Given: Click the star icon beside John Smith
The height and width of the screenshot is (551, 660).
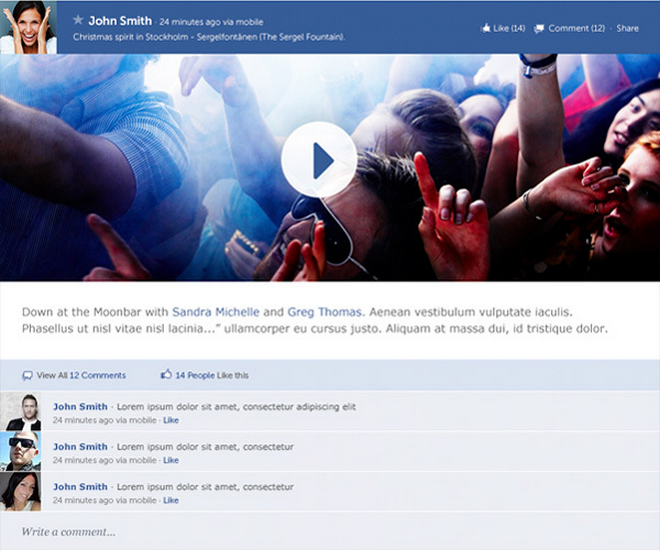Looking at the screenshot, I should click(78, 20).
